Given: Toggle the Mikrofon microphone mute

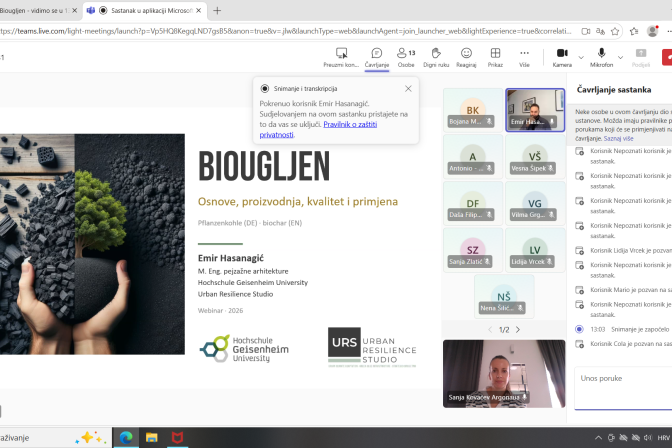Looking at the screenshot, I should click(x=601, y=57).
